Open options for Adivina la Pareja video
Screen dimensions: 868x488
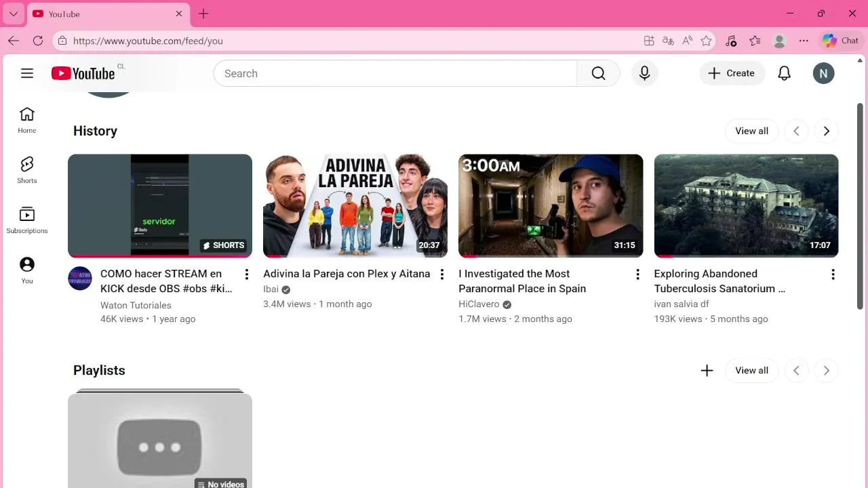point(442,274)
